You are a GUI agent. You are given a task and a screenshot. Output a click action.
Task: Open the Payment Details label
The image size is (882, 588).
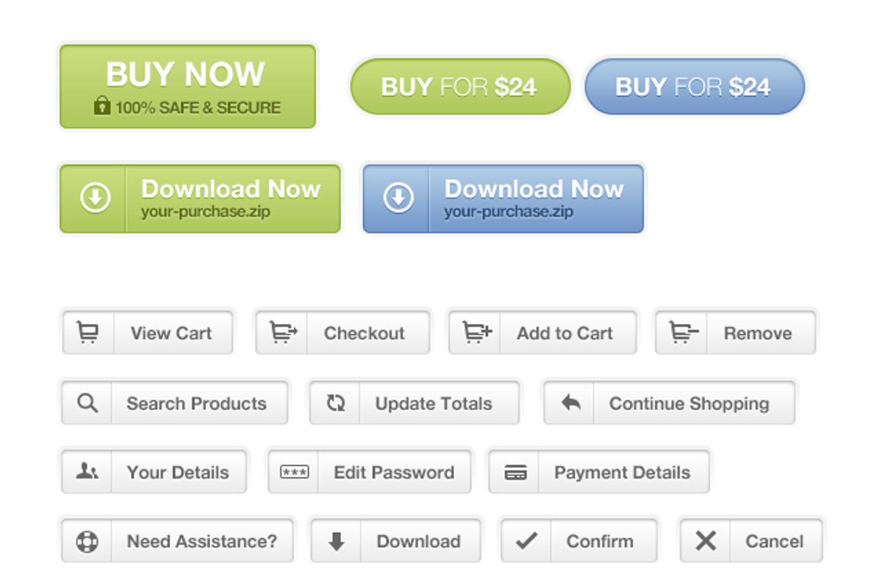(x=623, y=473)
